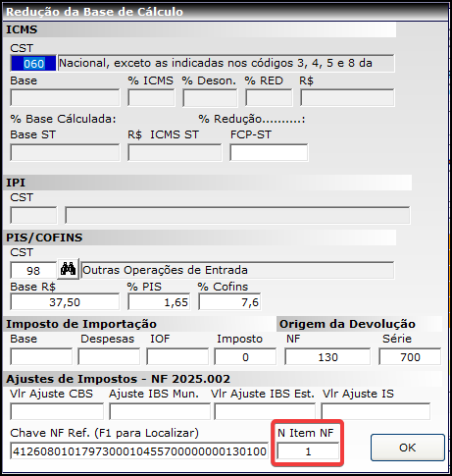Focus the ICMS Base field
Screen dimensions: 452x476
pos(65,98)
